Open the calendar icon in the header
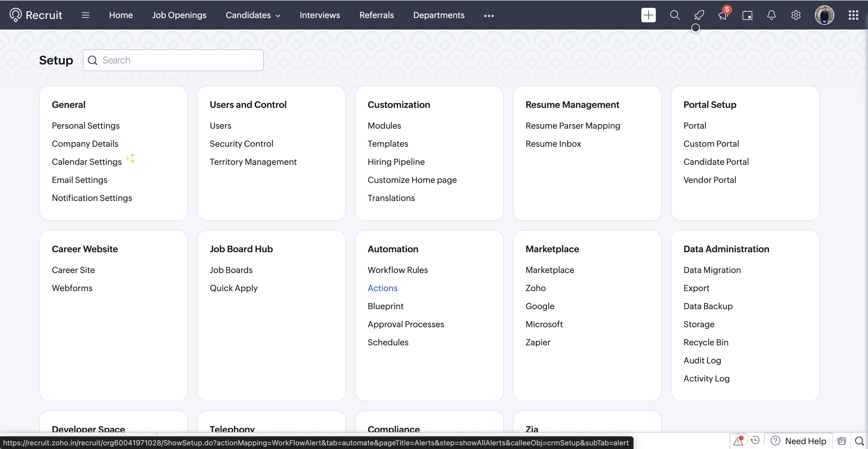 (747, 15)
